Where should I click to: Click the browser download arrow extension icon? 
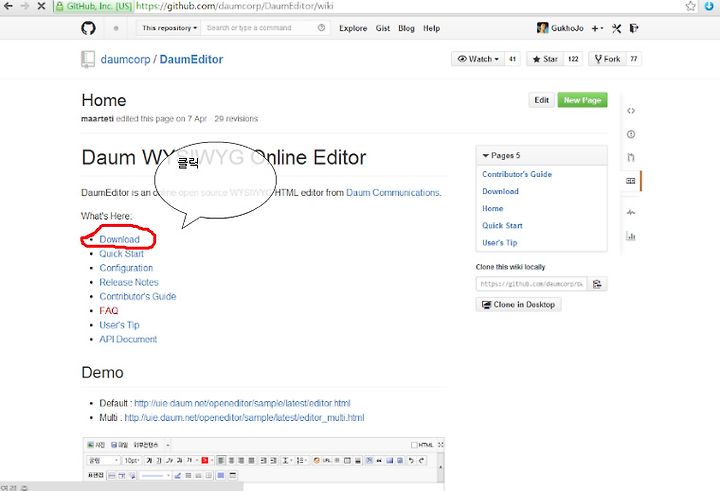709,6
